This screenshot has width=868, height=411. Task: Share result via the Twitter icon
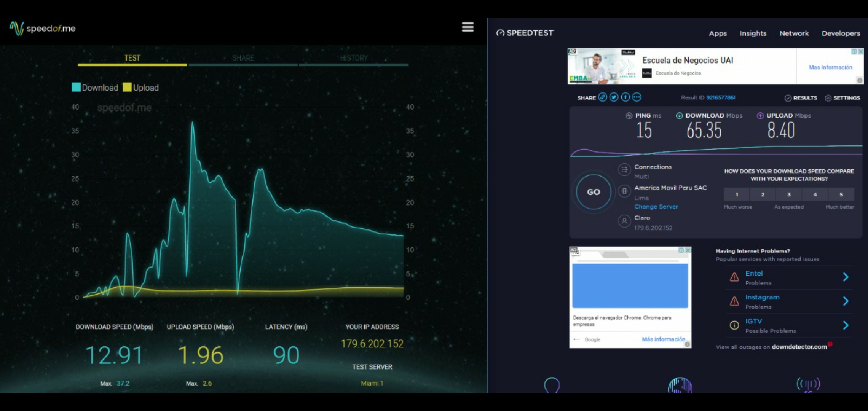(614, 97)
